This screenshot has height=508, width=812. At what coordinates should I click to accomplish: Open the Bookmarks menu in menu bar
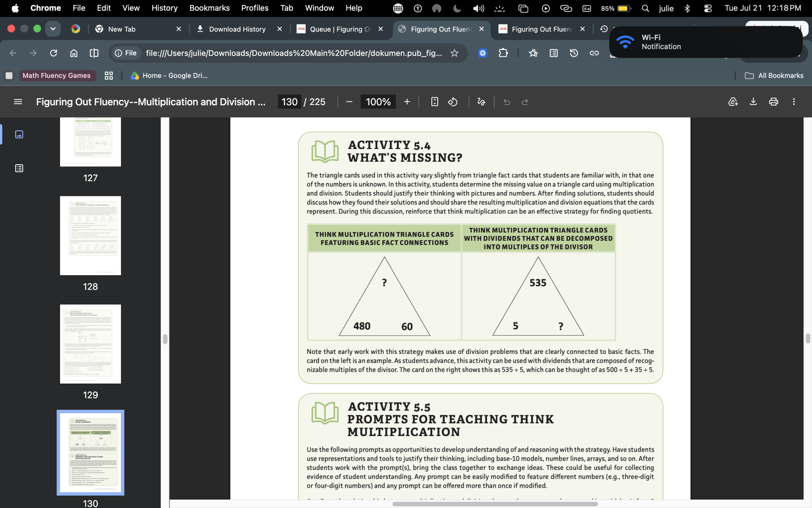pos(209,8)
